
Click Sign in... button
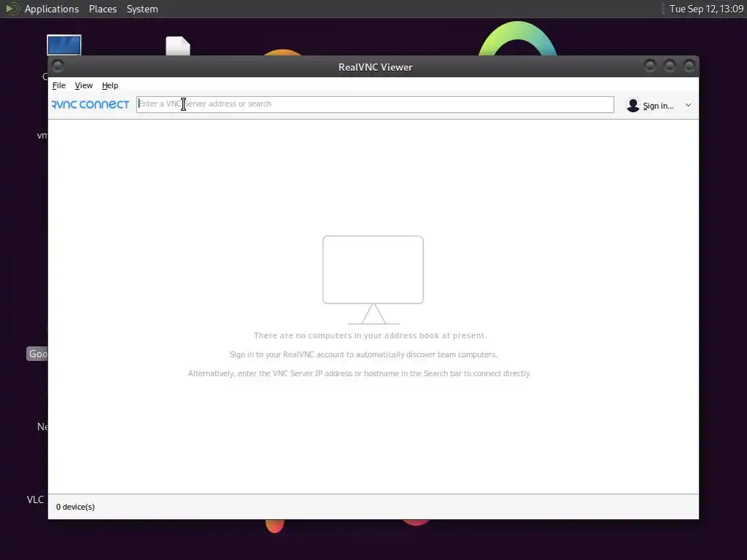659,106
